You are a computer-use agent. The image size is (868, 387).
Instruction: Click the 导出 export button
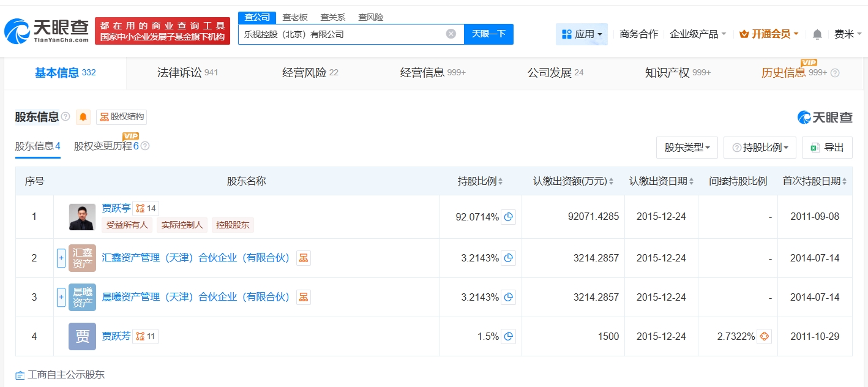(827, 148)
